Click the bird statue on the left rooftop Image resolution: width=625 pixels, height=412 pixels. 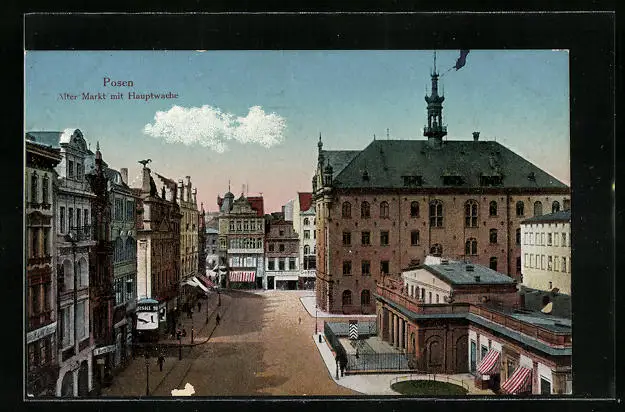[x=145, y=162]
